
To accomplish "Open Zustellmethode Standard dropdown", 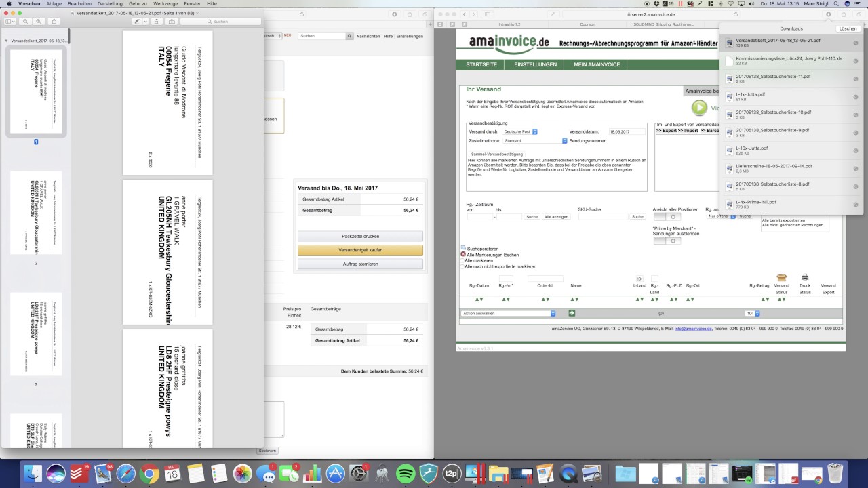I will tap(536, 141).
